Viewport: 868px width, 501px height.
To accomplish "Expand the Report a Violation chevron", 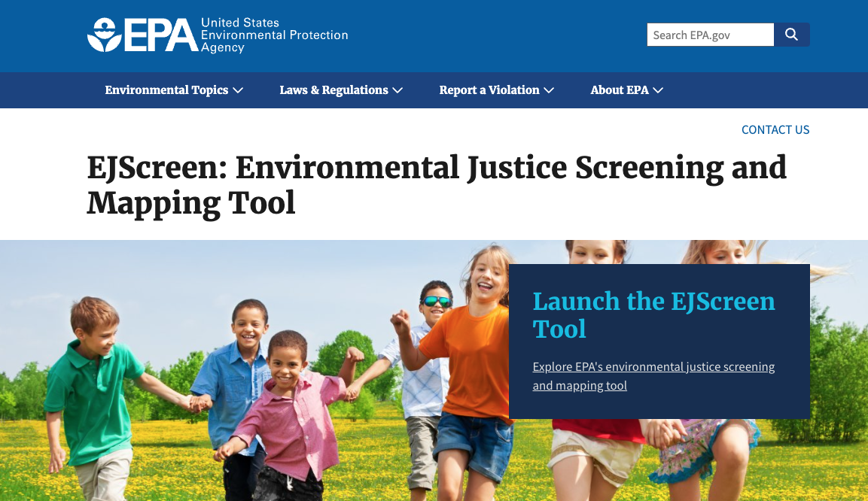I will (x=549, y=91).
